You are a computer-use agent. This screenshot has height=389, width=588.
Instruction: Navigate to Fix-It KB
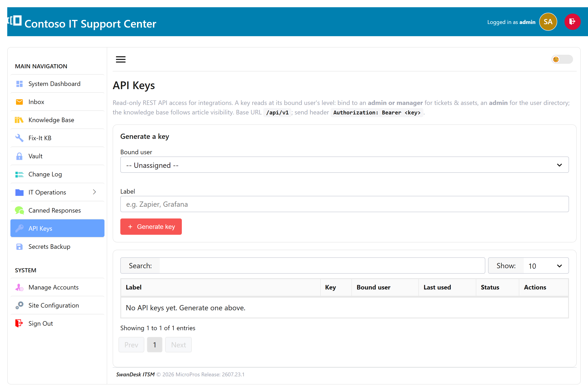click(57, 138)
